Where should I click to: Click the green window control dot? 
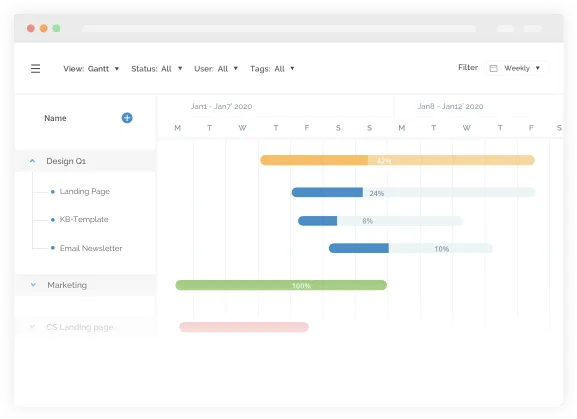(56, 28)
